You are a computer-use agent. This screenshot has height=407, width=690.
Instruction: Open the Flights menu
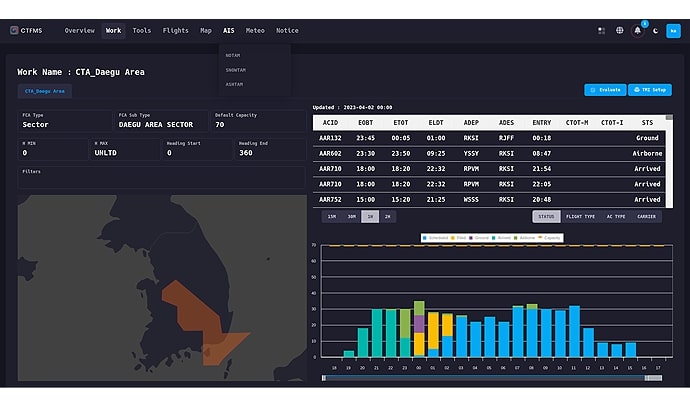tap(175, 31)
